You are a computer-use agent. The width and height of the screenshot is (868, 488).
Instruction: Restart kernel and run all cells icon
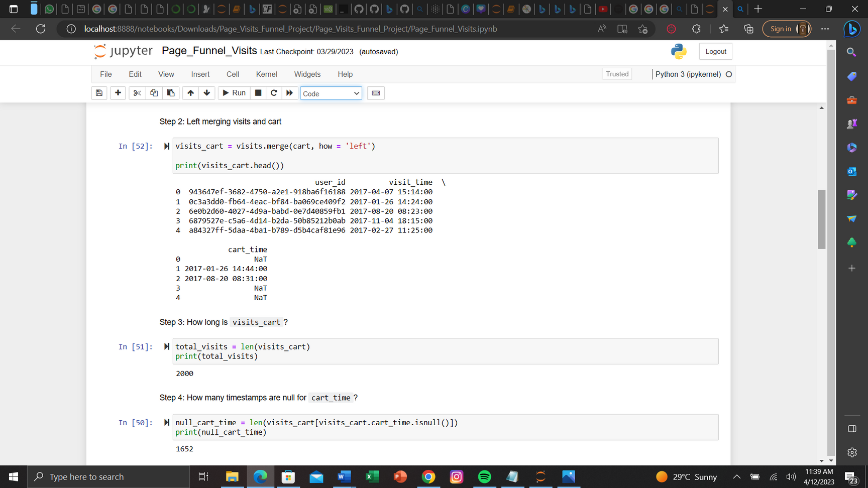(x=289, y=93)
